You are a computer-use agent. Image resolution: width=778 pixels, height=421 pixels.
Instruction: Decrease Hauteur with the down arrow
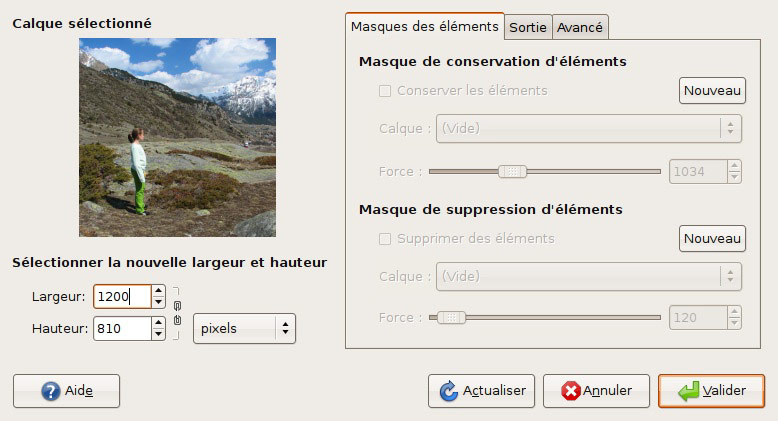click(158, 334)
